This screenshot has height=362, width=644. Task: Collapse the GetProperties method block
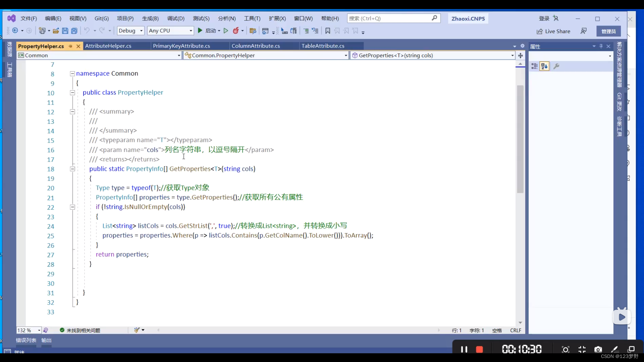(x=72, y=169)
